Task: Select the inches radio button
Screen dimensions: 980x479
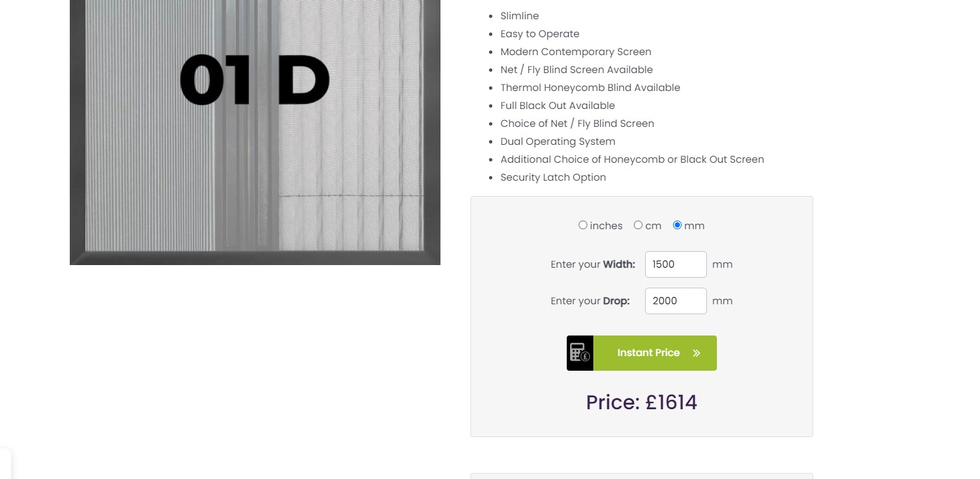Action: click(x=583, y=225)
